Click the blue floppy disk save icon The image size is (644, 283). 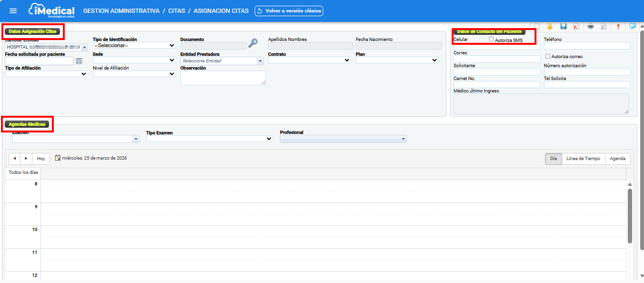coord(564,27)
